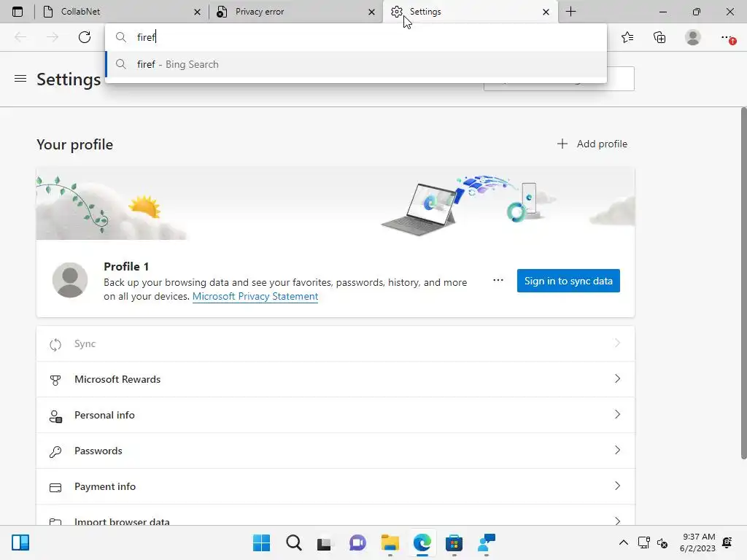Click the Profile 1 avatar picture
Viewport: 747px width, 560px height.
click(70, 280)
